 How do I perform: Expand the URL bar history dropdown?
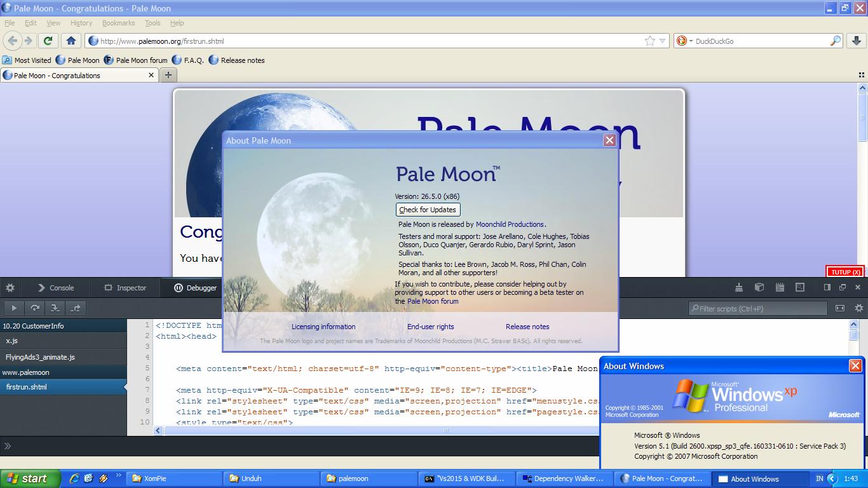coord(663,41)
